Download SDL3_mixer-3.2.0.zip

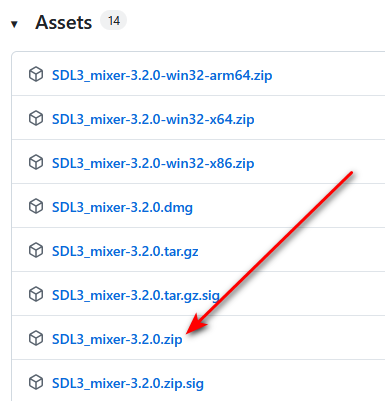(x=117, y=339)
